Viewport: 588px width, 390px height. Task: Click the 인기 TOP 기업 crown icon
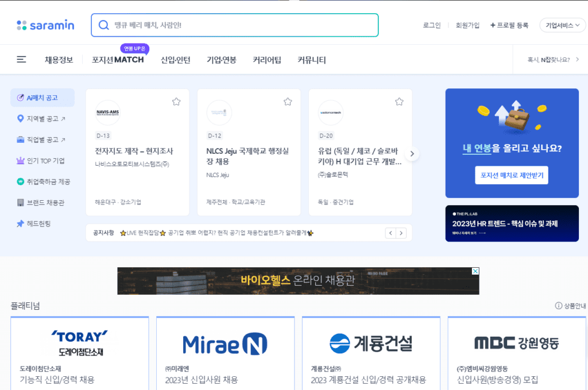point(20,161)
